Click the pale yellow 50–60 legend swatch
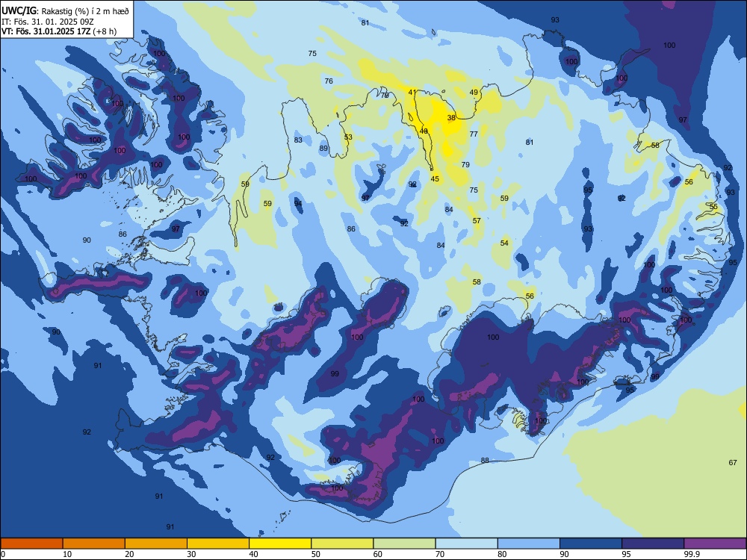747x560 pixels. pos(343,544)
